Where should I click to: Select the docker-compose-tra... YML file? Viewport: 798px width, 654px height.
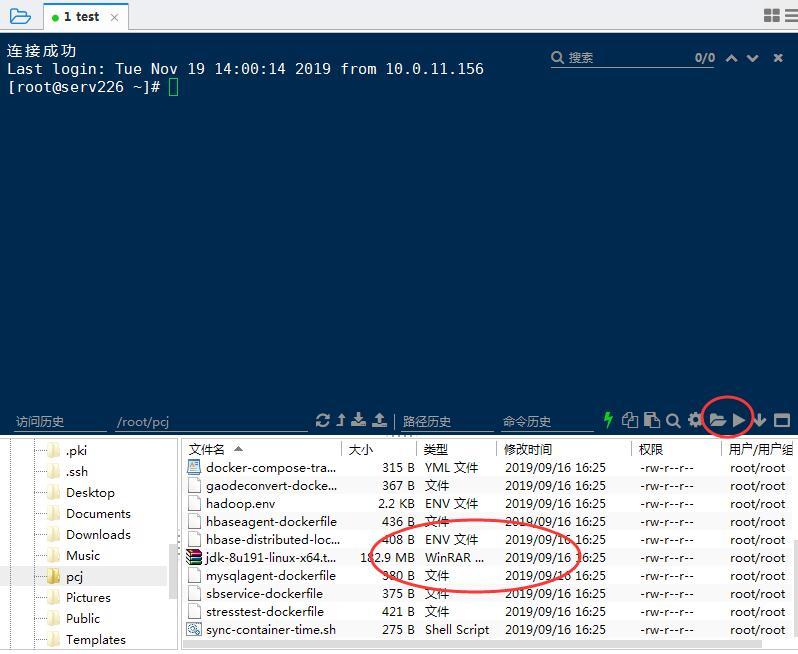271,468
